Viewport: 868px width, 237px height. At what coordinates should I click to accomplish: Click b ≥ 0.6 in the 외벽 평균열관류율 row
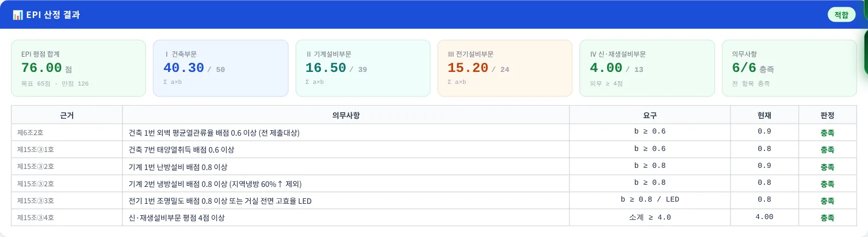coord(650,131)
